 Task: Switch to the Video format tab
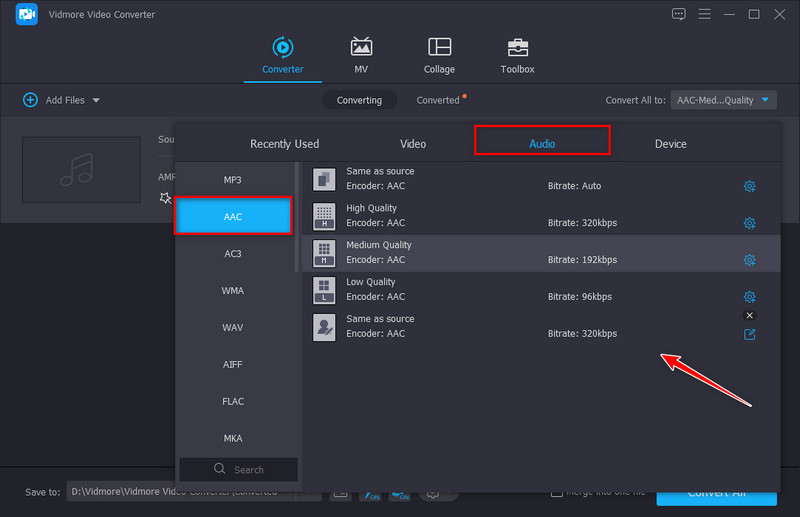point(413,144)
